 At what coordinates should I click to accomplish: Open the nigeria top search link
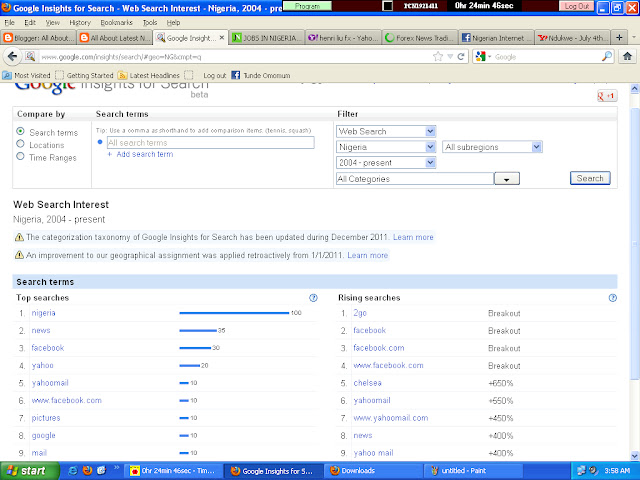[x=43, y=313]
